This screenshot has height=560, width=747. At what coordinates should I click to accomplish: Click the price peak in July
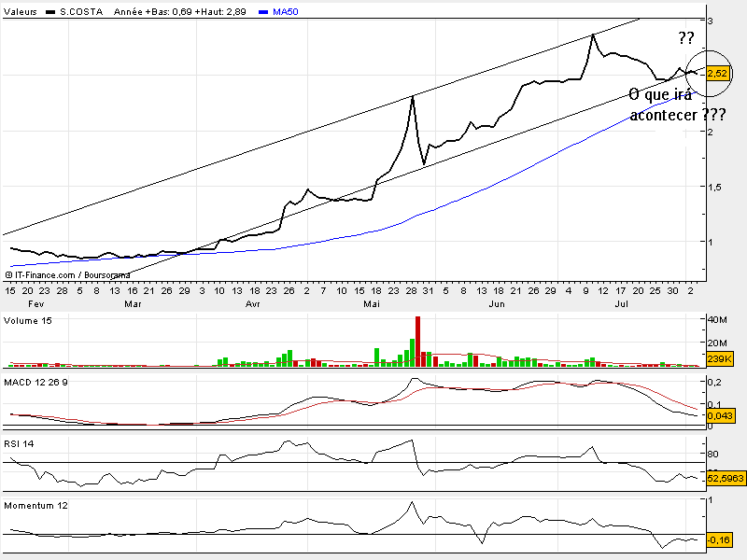pyautogui.click(x=593, y=35)
